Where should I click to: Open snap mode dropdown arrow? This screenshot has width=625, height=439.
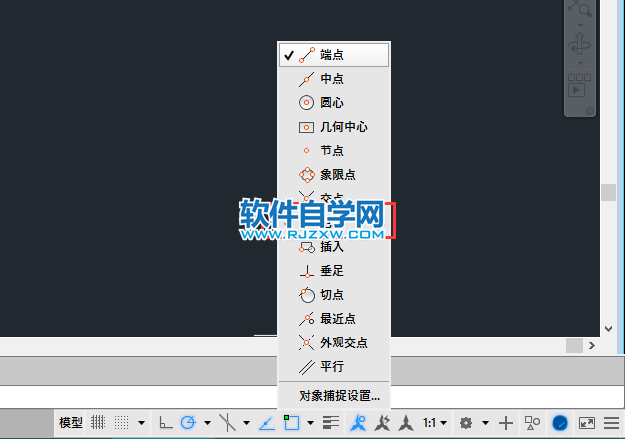click(x=142, y=423)
